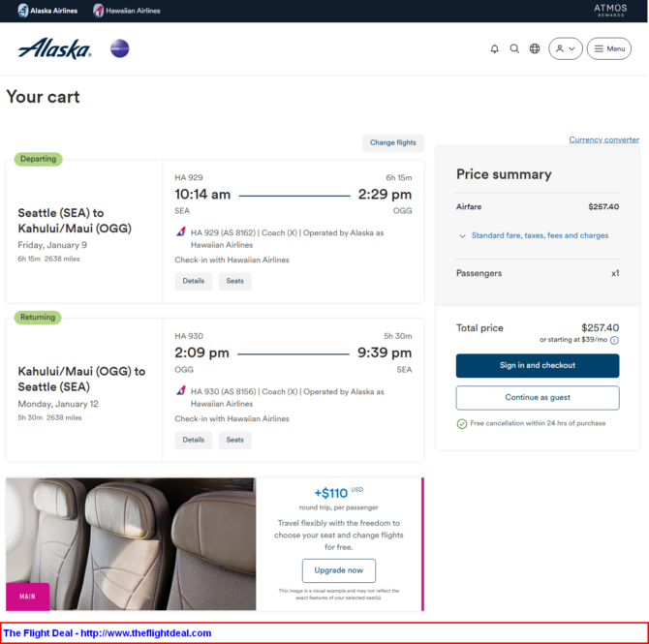Open the language globe icon

pyautogui.click(x=535, y=48)
